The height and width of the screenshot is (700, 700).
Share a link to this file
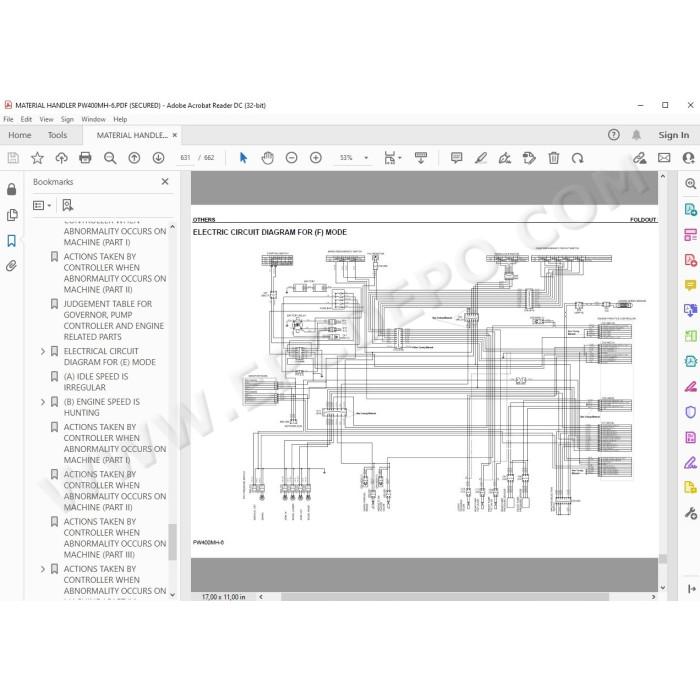[x=639, y=158]
